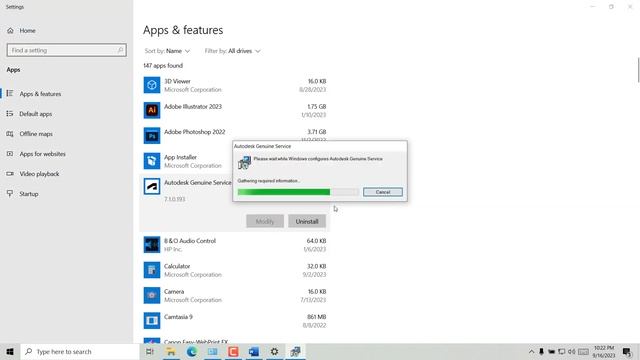
Task: Select the Camera entry name
Action: pos(174,291)
